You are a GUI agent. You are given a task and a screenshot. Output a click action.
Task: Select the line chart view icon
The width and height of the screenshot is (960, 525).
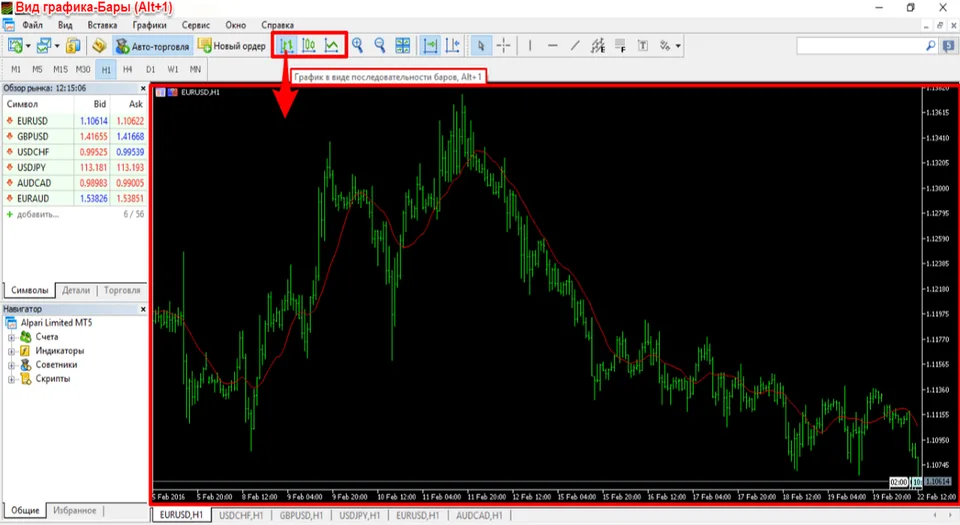pos(332,45)
